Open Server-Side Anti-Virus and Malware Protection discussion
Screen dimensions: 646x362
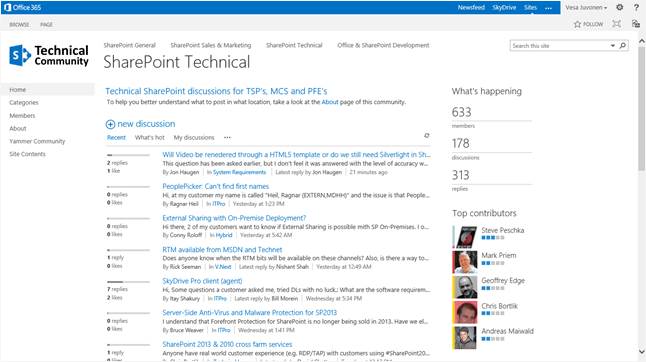(x=249, y=313)
